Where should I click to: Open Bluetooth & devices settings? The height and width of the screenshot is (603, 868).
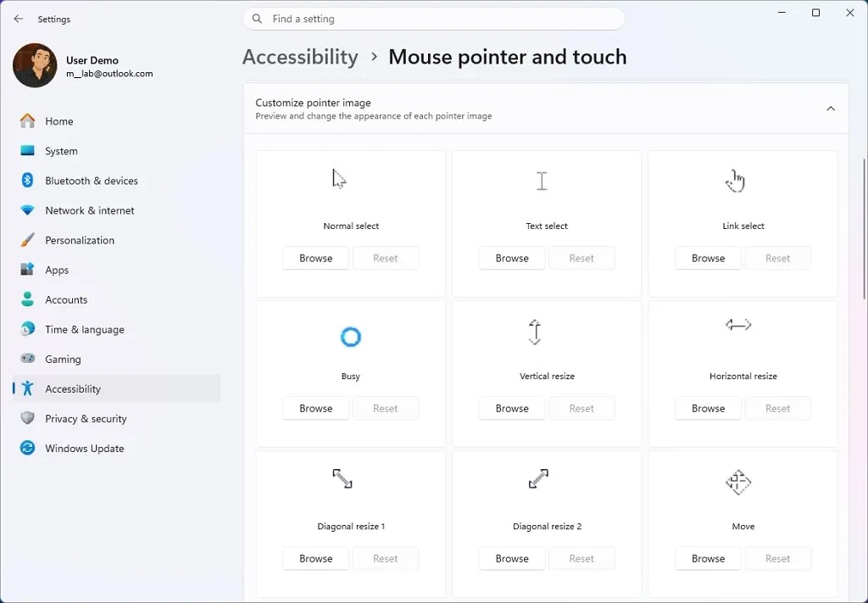tap(116, 181)
